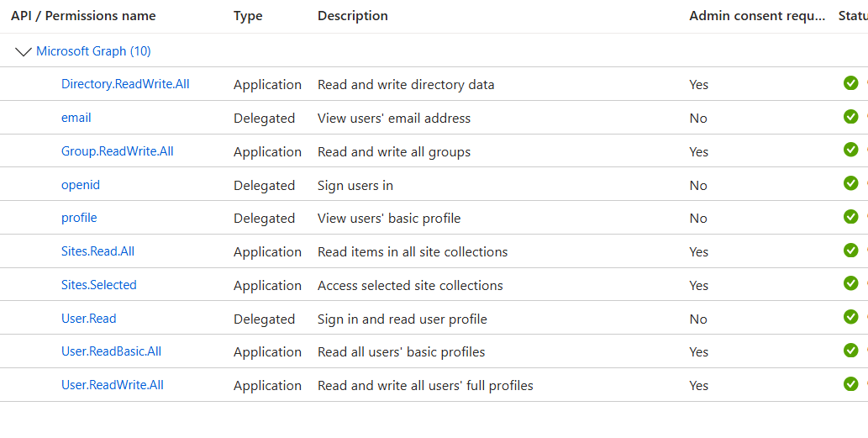Open Directory.ReadWrite.All permission
The width and height of the screenshot is (868, 438).
(125, 84)
